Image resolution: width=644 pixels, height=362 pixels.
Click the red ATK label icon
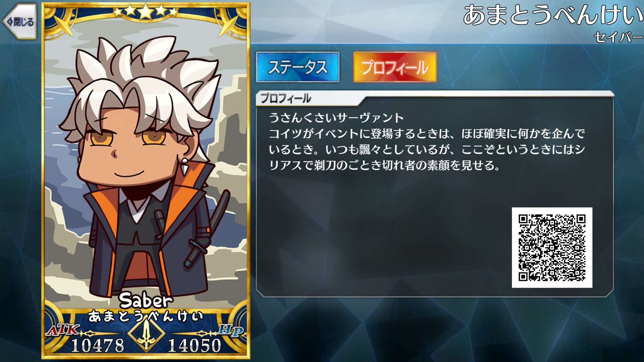coord(63,330)
